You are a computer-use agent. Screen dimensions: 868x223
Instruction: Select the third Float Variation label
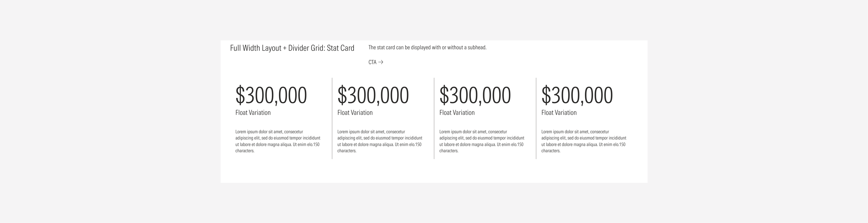point(457,113)
